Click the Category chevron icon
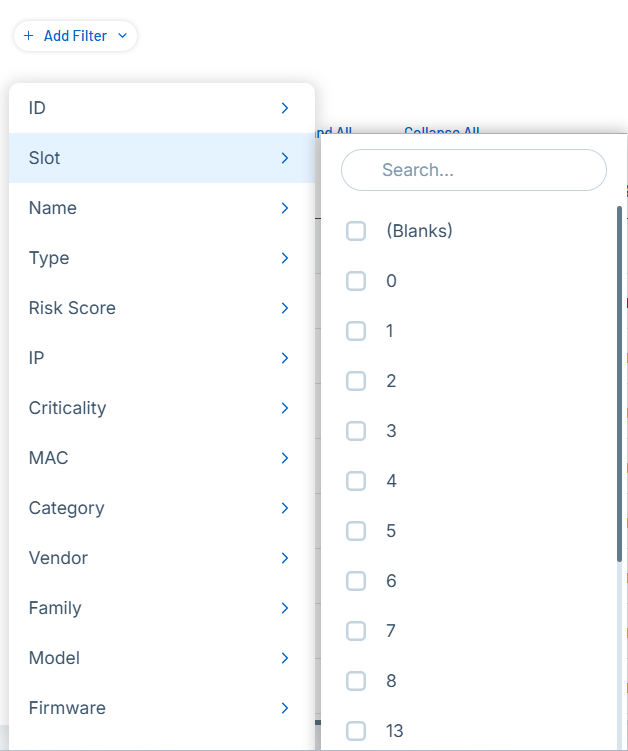 tap(285, 508)
